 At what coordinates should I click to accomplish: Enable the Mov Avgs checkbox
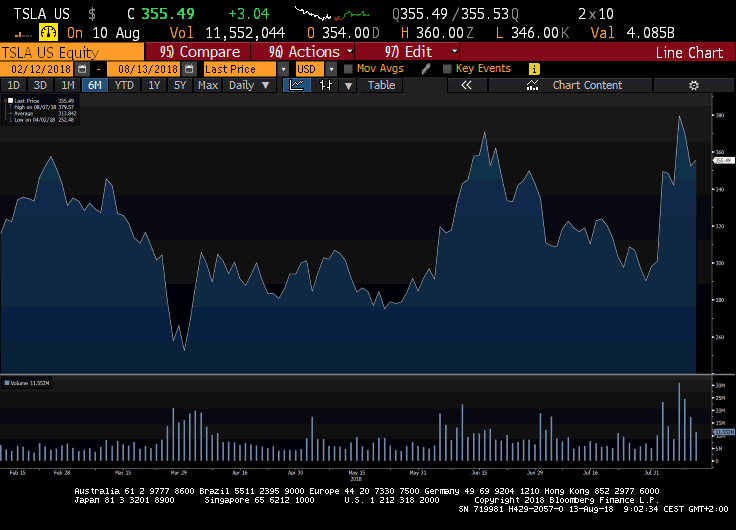click(x=348, y=69)
